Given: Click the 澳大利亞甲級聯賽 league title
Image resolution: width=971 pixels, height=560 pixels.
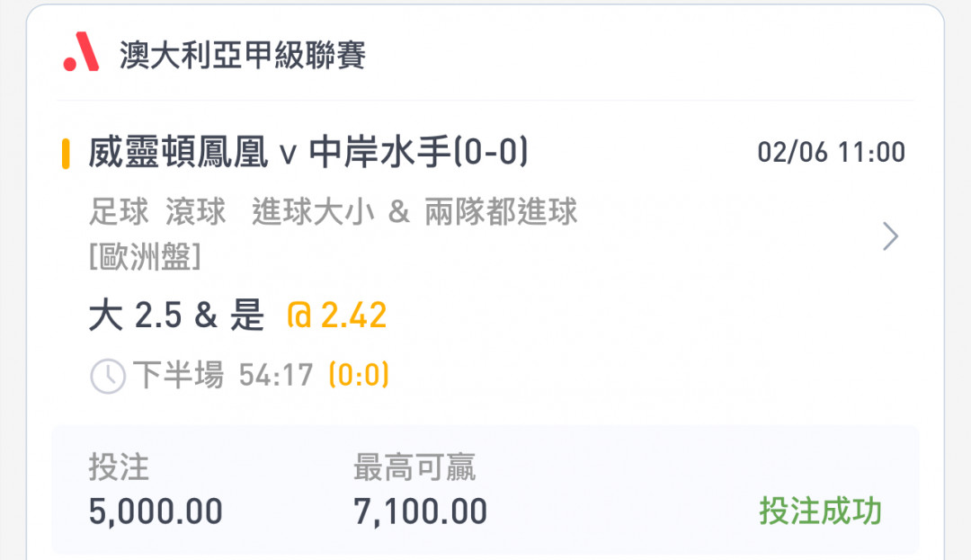Looking at the screenshot, I should [242, 55].
